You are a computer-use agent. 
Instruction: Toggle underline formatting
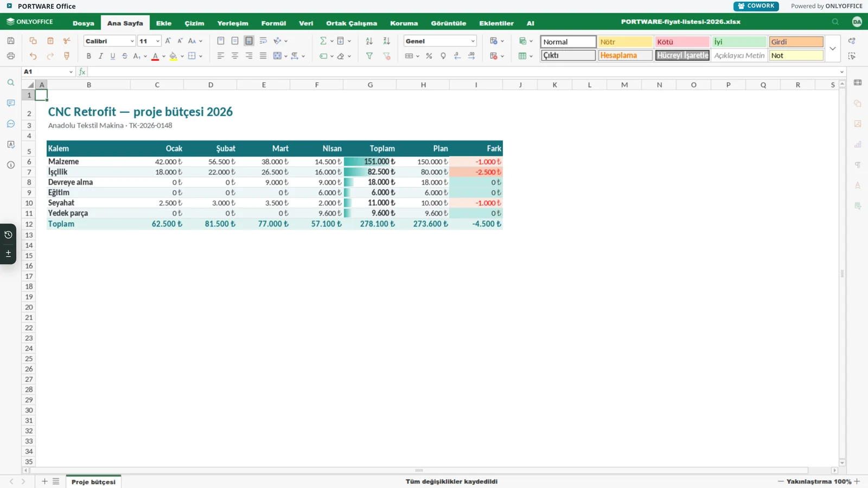113,56
